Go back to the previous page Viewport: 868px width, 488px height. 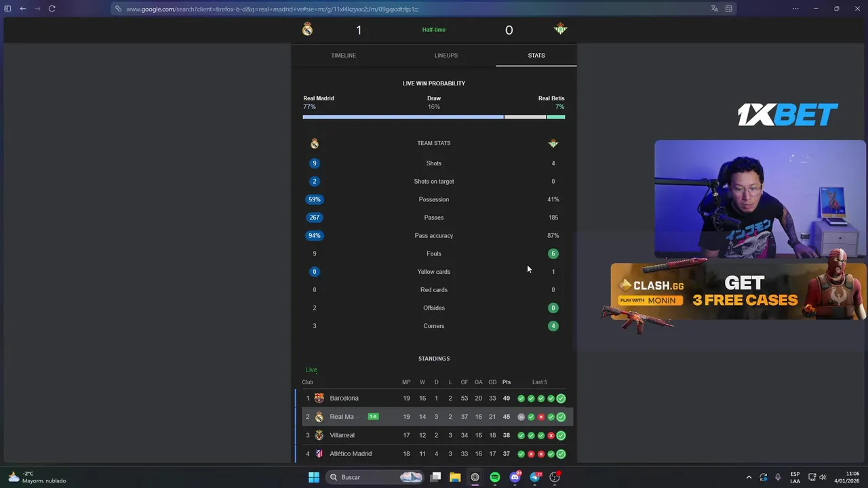22,9
